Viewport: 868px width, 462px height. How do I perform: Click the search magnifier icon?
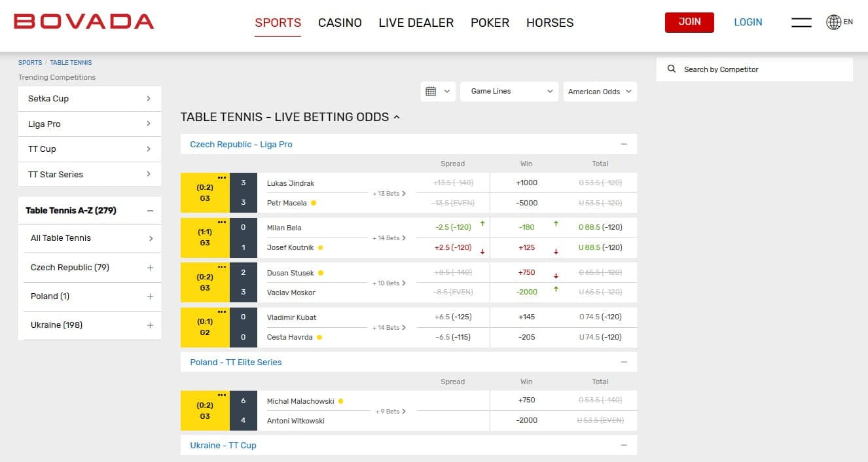coord(672,69)
